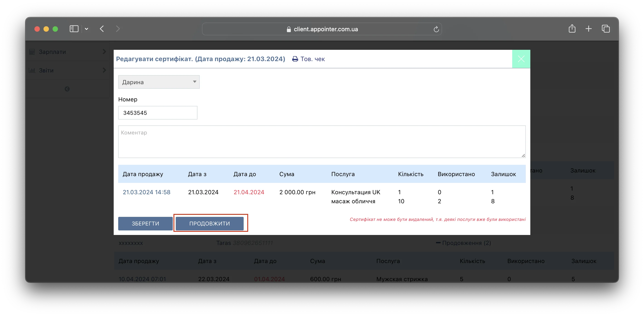Show the tab overview icon
Screen dimensions: 644x316
pyautogui.click(x=606, y=29)
